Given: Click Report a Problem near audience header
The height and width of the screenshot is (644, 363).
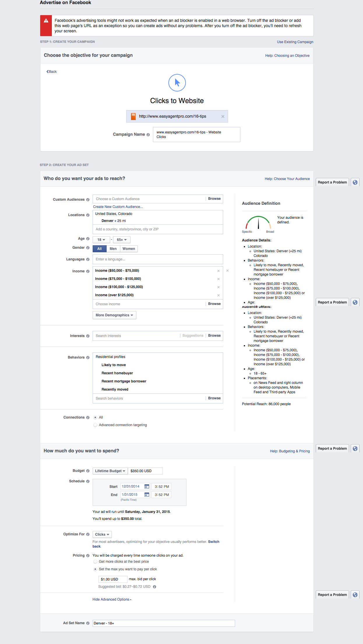Looking at the screenshot, I should pyautogui.click(x=332, y=182).
